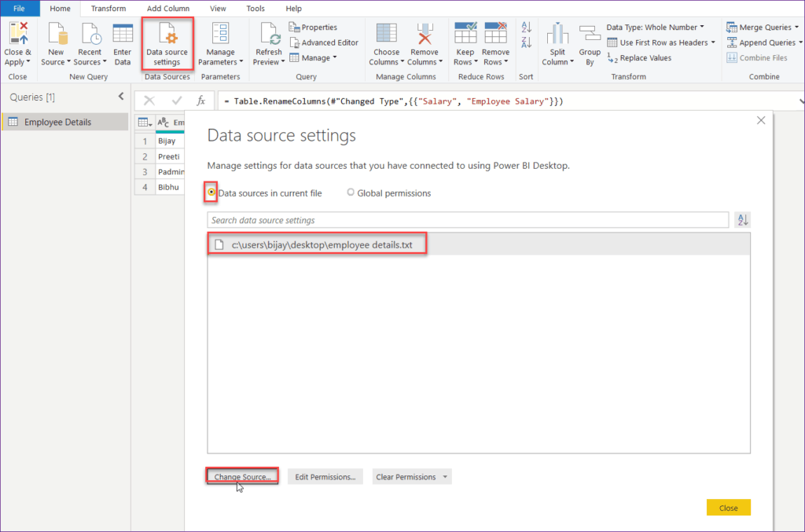
Task: Sort descending using ribbon Z-A icon
Action: click(526, 42)
